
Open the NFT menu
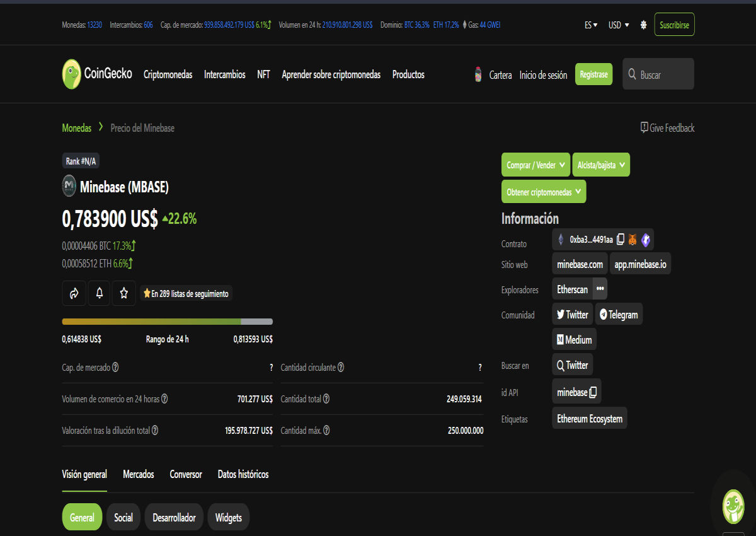click(263, 74)
